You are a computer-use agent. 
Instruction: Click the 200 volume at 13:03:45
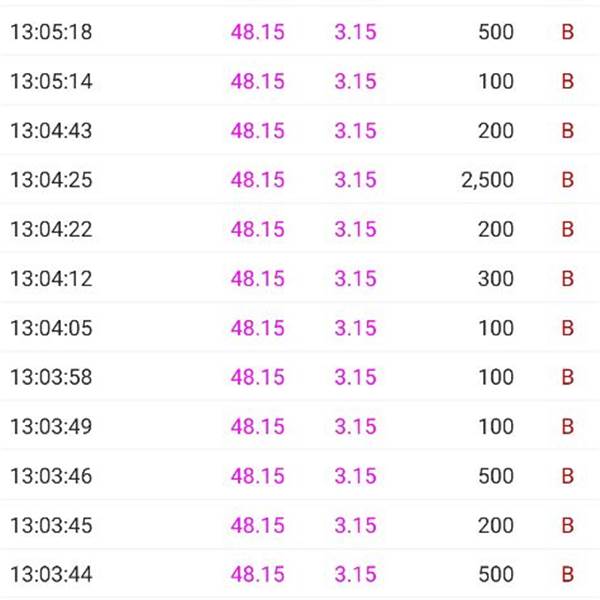coord(496,525)
